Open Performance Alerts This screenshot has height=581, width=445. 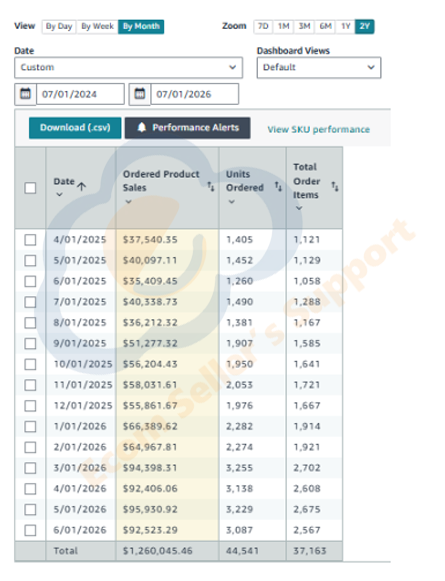coord(187,128)
